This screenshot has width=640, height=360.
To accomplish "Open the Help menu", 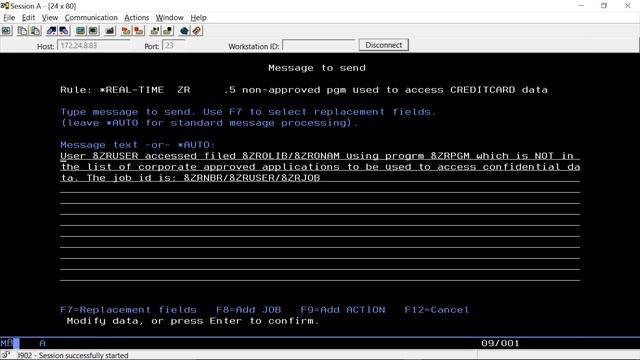I will coord(198,18).
